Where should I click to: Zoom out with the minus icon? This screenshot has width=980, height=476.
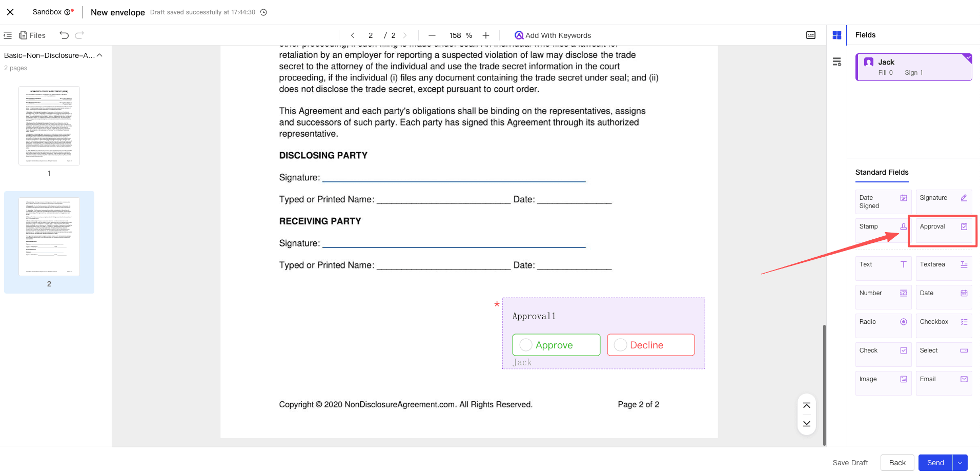pyautogui.click(x=432, y=35)
